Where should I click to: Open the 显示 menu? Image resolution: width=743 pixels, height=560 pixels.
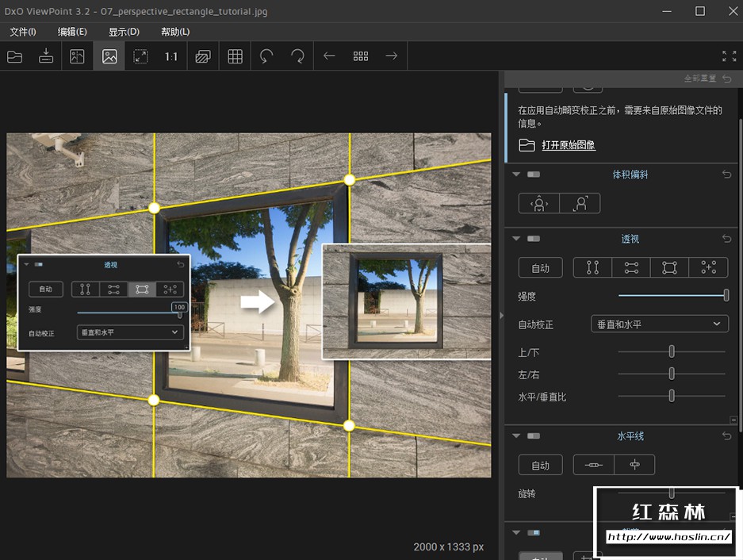[x=122, y=32]
